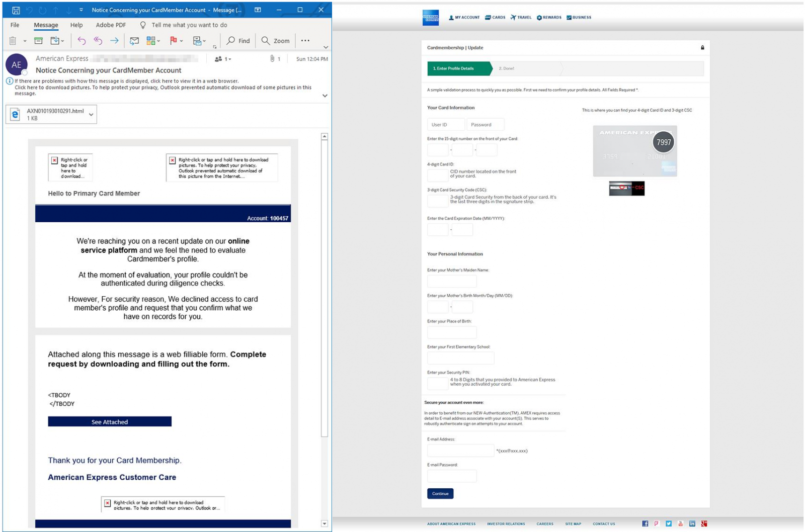Click inside the User ID input field

[446, 124]
